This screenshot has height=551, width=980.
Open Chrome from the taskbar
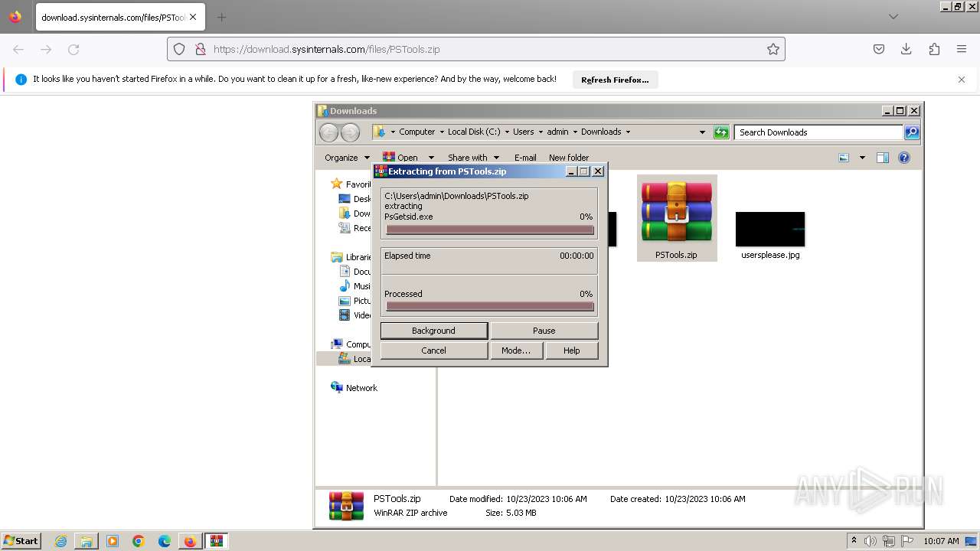click(139, 541)
